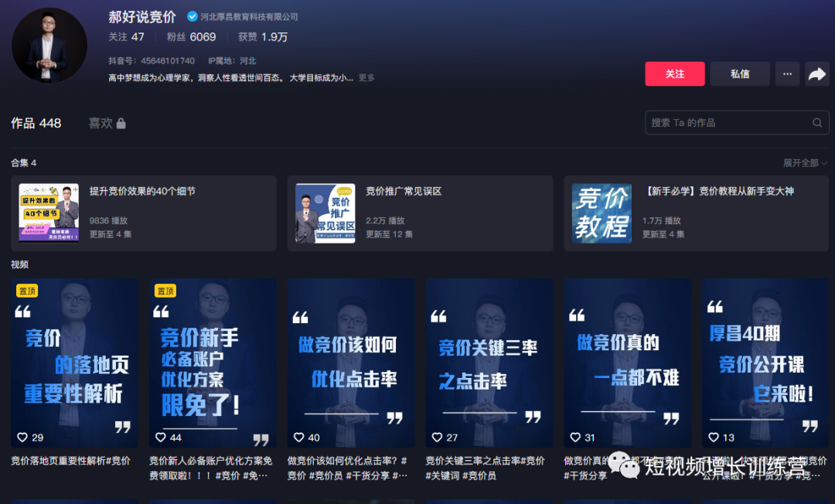Click the blue verified badge icon
This screenshot has width=835, height=504.
193,16
